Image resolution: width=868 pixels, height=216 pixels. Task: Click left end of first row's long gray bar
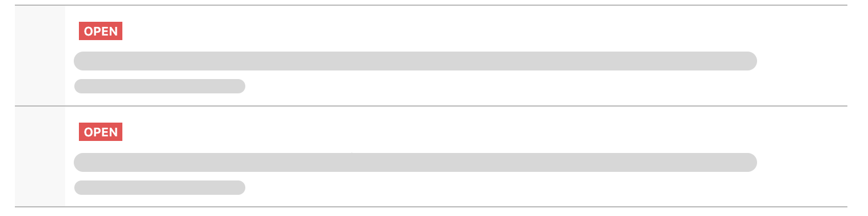[x=81, y=61]
